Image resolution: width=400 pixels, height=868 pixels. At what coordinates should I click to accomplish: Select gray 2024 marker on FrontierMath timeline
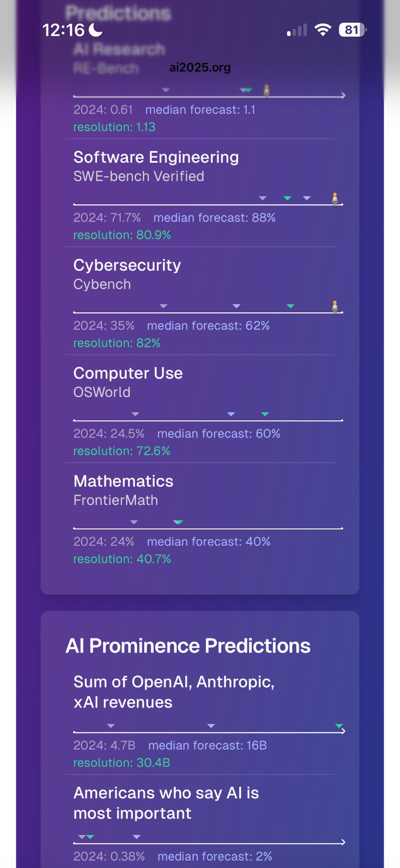click(x=134, y=522)
